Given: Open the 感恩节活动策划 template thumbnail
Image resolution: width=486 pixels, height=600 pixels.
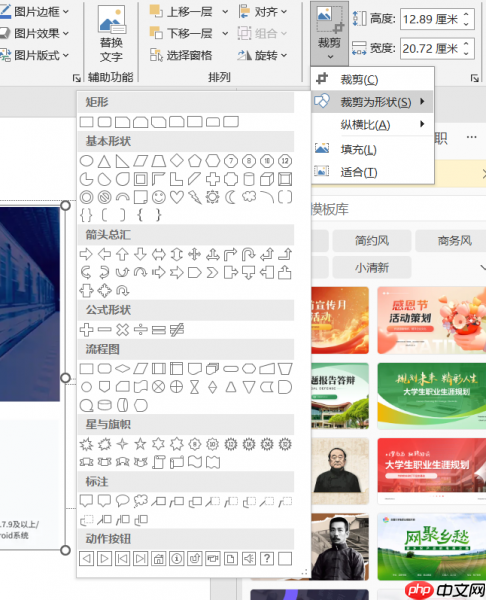Looking at the screenshot, I should tap(432, 320).
